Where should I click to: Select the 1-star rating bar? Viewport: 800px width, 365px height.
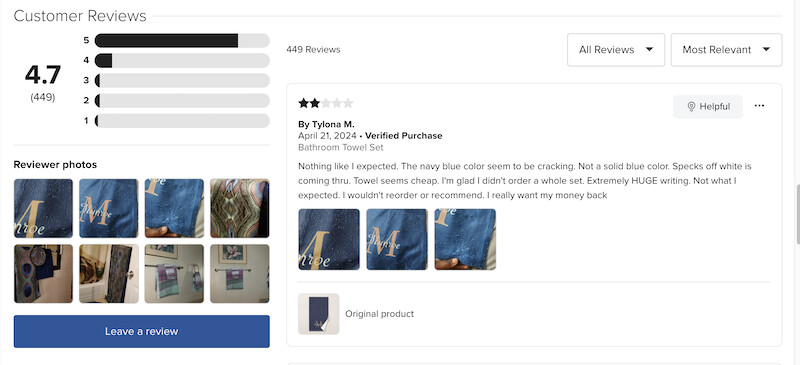click(182, 121)
